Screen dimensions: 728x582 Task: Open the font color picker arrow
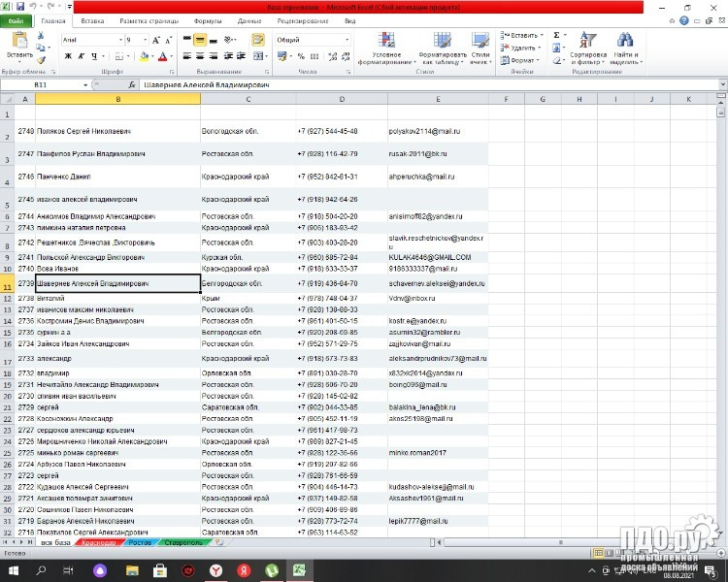point(173,56)
